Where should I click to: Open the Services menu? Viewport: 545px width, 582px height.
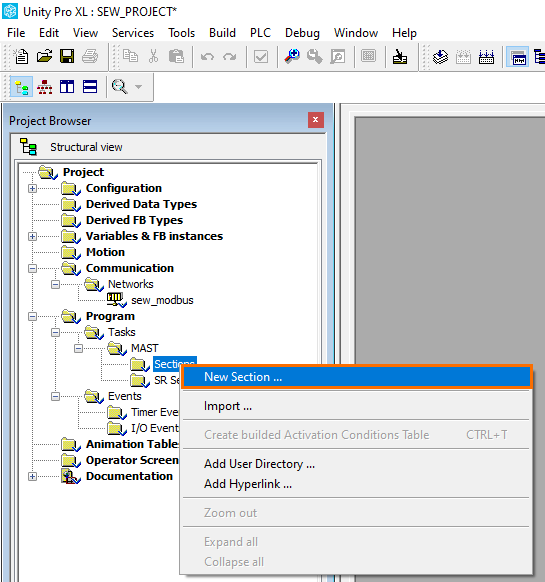coord(133,33)
